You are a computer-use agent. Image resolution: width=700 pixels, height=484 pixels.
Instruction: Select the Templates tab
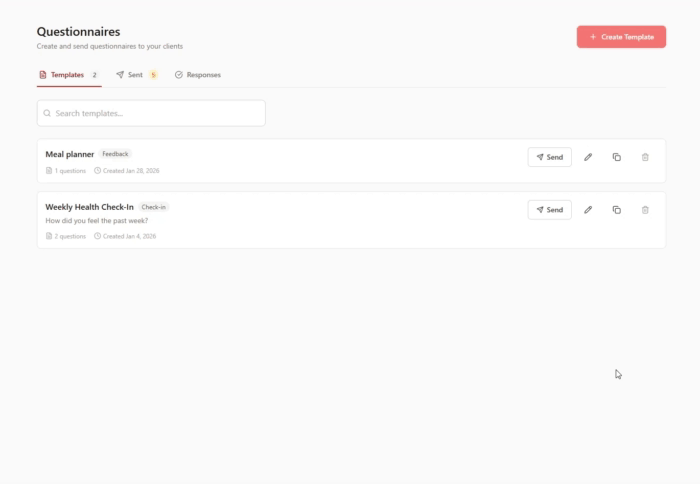click(67, 75)
